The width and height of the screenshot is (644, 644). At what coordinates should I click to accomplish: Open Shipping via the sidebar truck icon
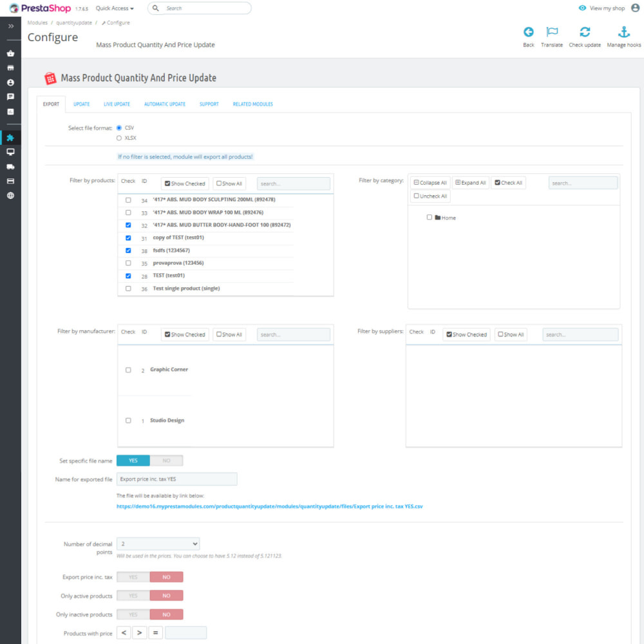(x=10, y=167)
